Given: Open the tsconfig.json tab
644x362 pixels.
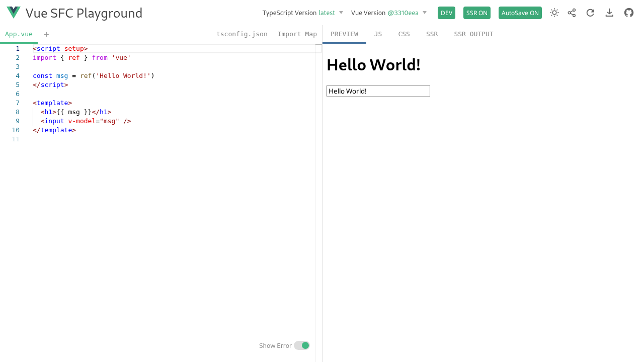Looking at the screenshot, I should [x=242, y=34].
